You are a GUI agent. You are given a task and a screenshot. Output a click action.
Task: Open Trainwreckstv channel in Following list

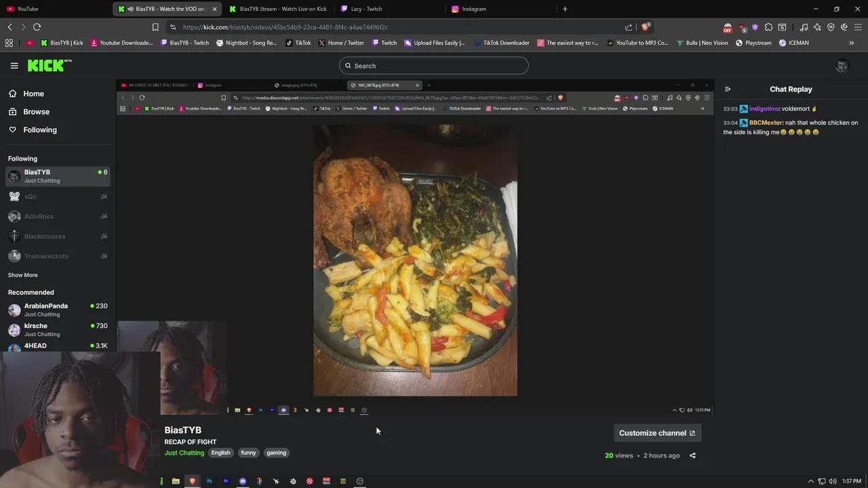[x=58, y=256]
